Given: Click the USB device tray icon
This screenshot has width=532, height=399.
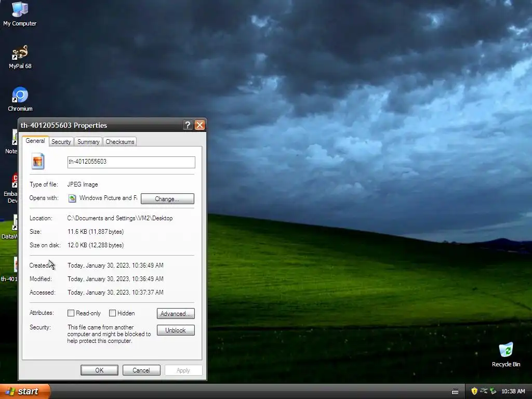Looking at the screenshot, I should pos(484,391).
